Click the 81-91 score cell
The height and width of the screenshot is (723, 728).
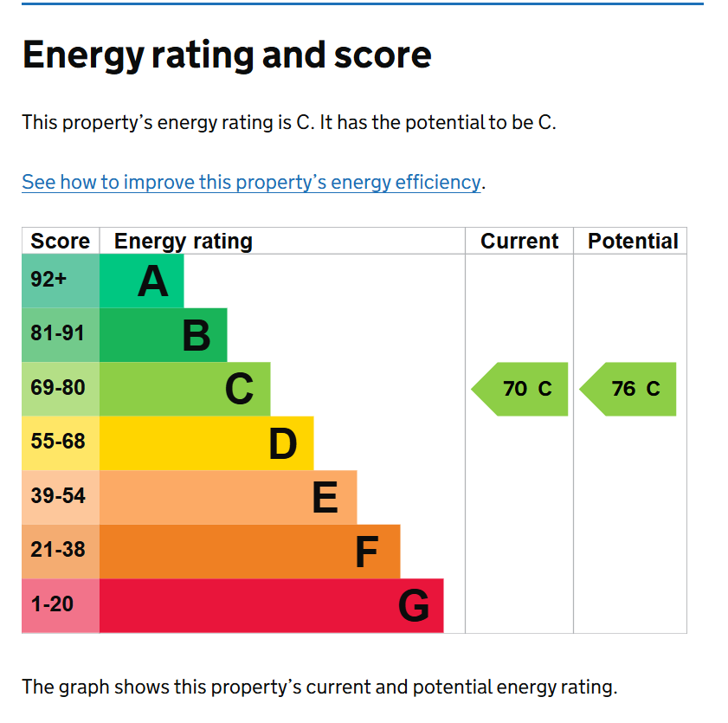click(x=61, y=335)
